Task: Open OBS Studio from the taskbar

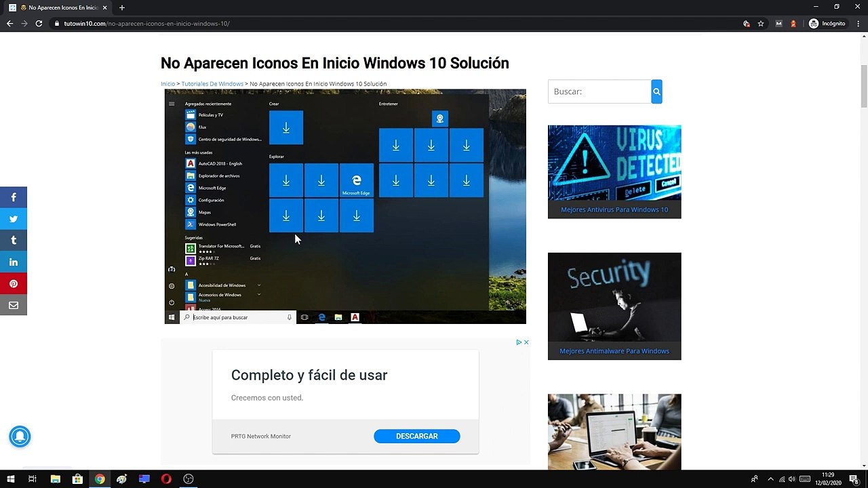Action: [x=189, y=479]
